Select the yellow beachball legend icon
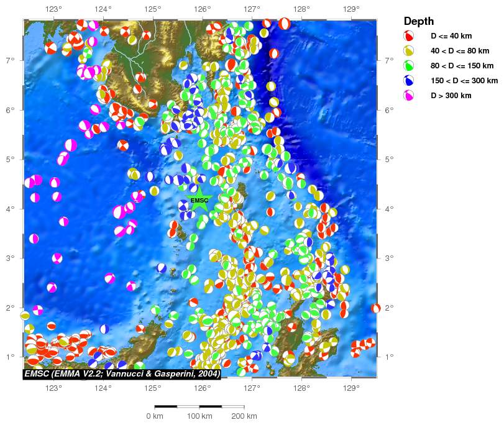Screen dimensions: 504x425 click(409, 50)
